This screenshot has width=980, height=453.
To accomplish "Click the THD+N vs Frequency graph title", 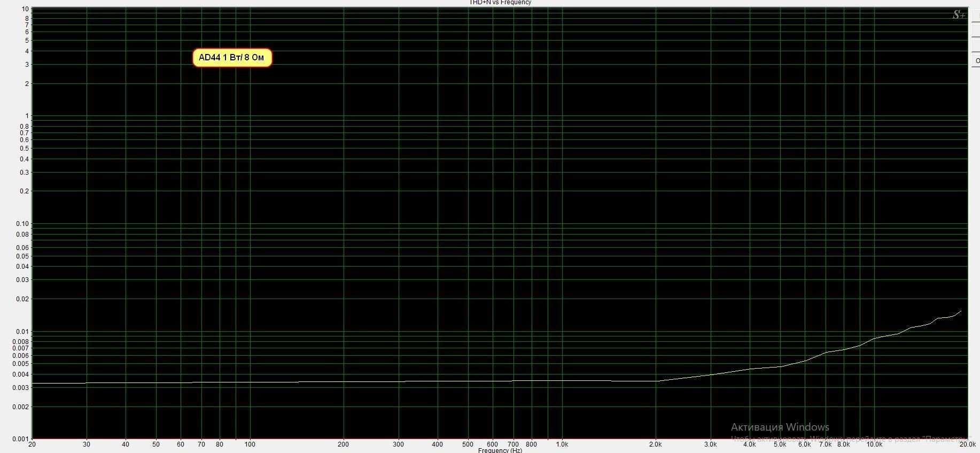I will 500,3.
